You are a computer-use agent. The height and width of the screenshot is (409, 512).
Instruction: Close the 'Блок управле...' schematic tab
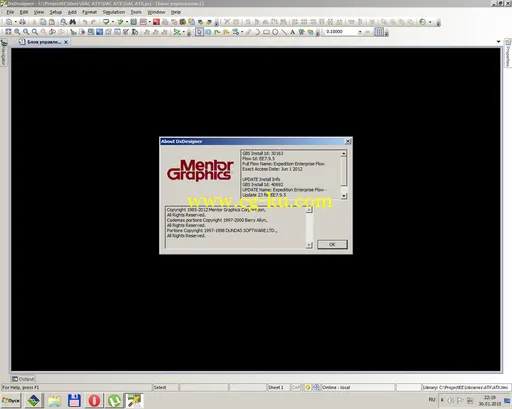[66, 42]
